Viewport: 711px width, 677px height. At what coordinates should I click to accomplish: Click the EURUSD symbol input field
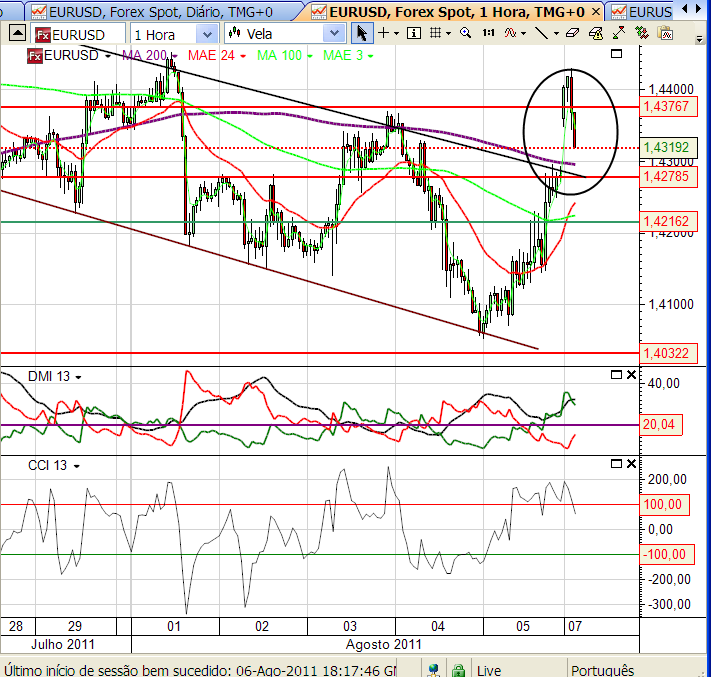click(78, 34)
